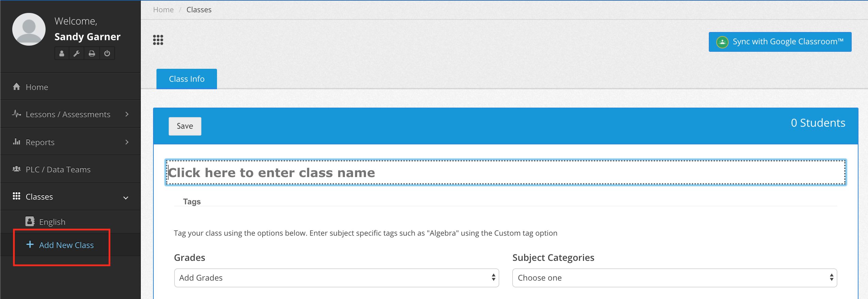
Task: Click the plus icon beside Add New Class
Action: click(x=30, y=245)
